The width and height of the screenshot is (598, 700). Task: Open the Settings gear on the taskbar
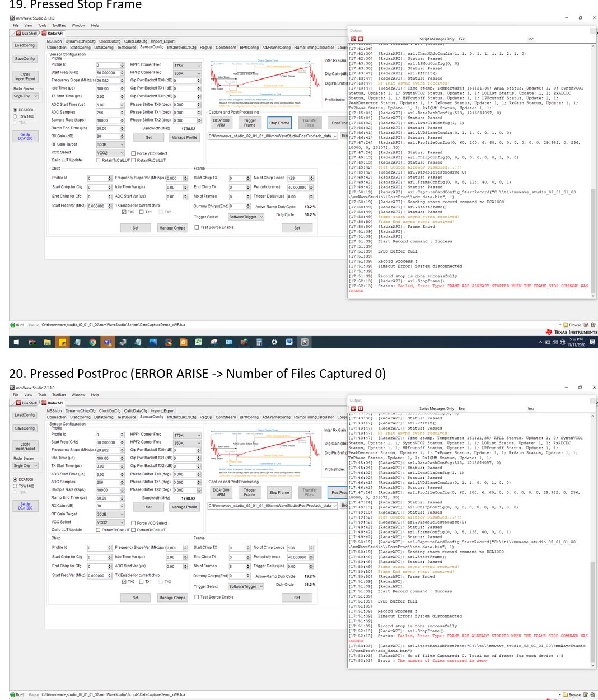pos(274,342)
